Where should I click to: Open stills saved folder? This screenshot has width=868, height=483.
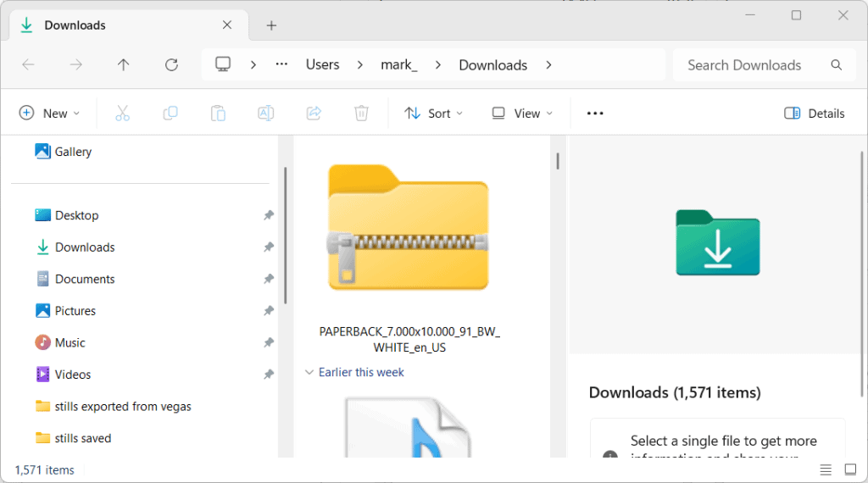82,438
